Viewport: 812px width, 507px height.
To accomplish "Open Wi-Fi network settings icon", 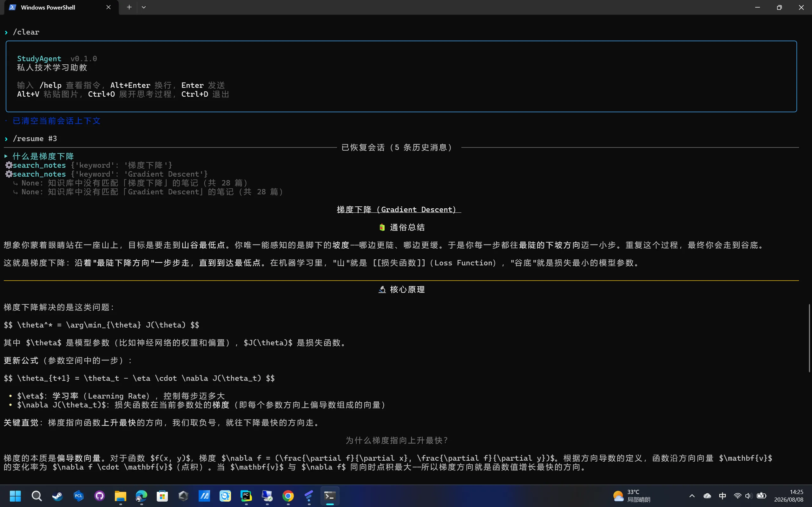I will pos(737,496).
